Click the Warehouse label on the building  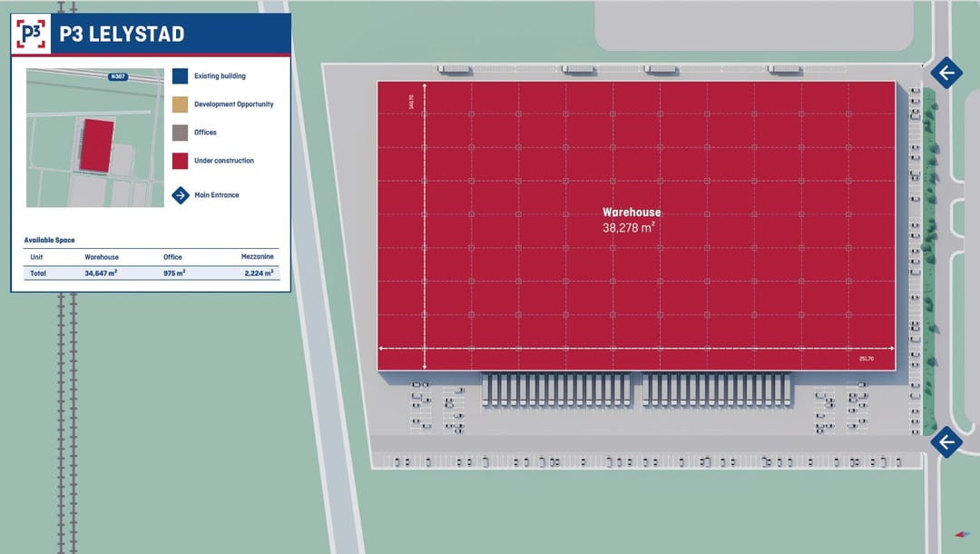pos(632,213)
